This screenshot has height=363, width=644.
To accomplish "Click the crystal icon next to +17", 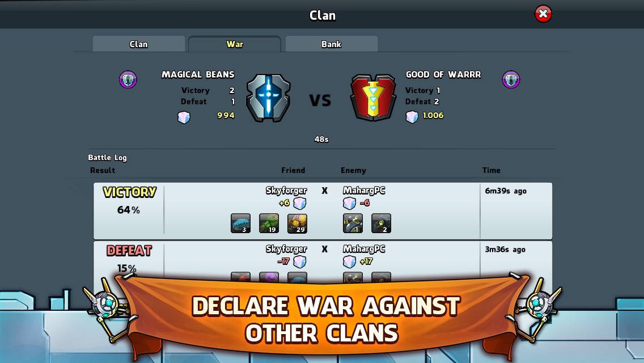I will (x=349, y=261).
